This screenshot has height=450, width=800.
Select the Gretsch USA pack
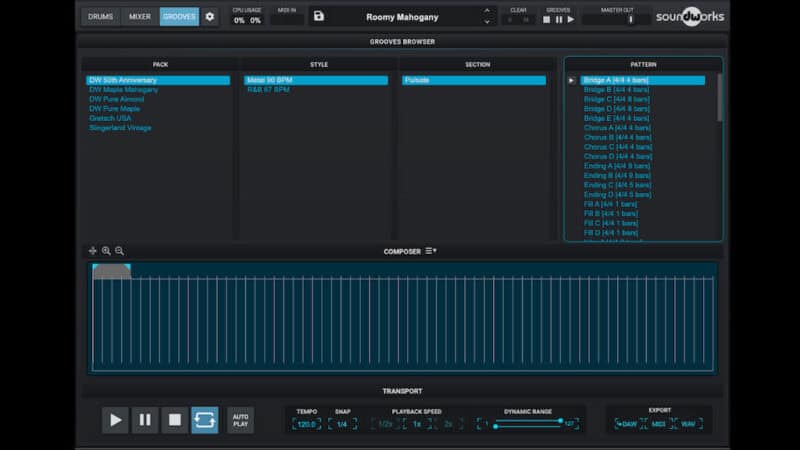pos(158,118)
